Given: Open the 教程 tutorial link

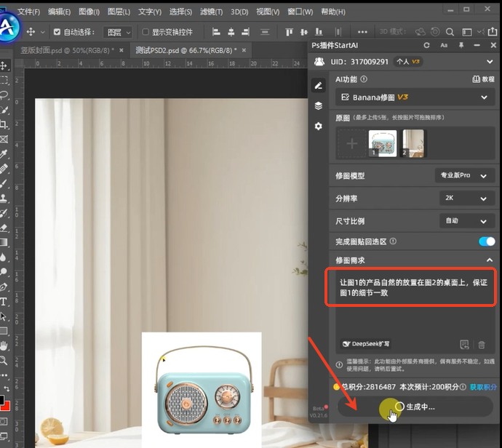Looking at the screenshot, I should coord(483,79).
